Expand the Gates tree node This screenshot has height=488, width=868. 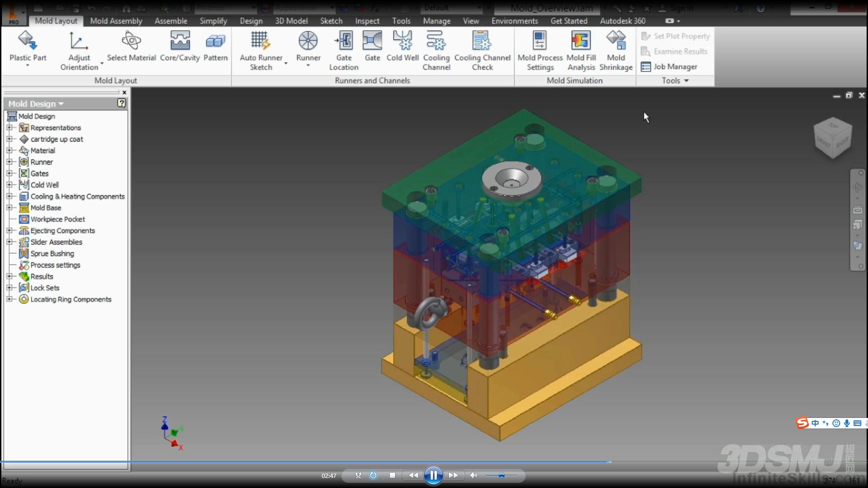9,173
